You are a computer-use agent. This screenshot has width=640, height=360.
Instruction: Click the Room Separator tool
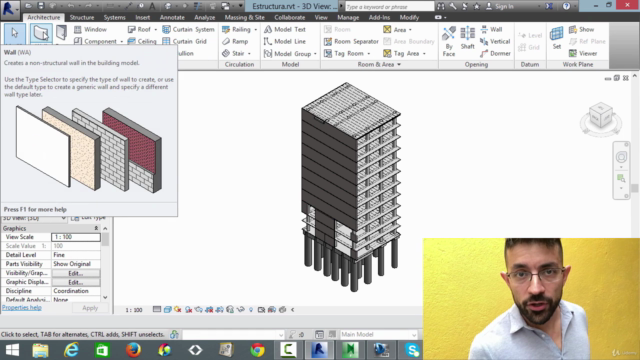351,41
